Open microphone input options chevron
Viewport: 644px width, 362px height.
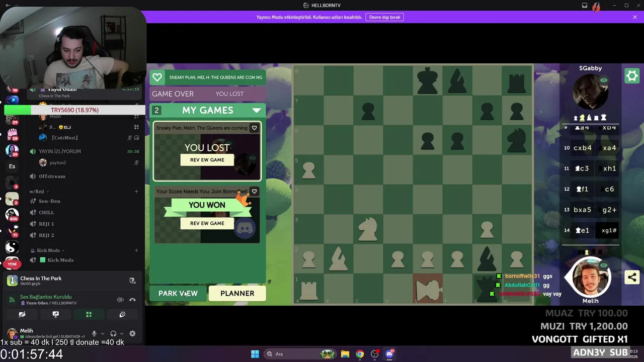[x=103, y=333]
